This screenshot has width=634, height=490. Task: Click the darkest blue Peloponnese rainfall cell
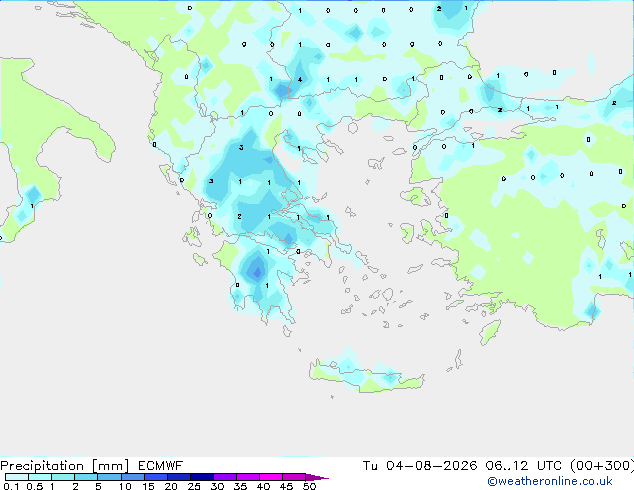(x=257, y=272)
